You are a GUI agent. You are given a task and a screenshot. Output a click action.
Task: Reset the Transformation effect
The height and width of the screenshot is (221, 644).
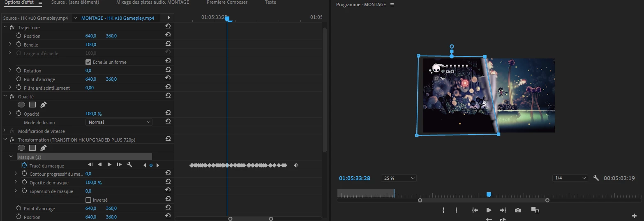168,140
